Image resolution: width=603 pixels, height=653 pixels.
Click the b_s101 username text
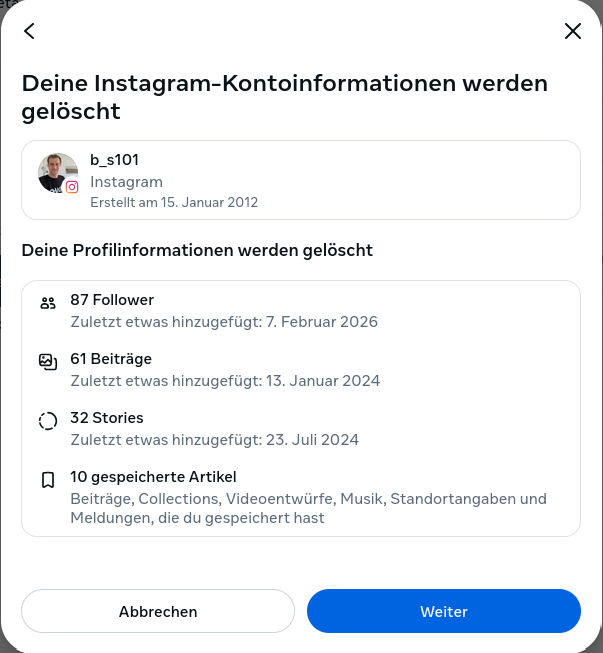(x=112, y=161)
